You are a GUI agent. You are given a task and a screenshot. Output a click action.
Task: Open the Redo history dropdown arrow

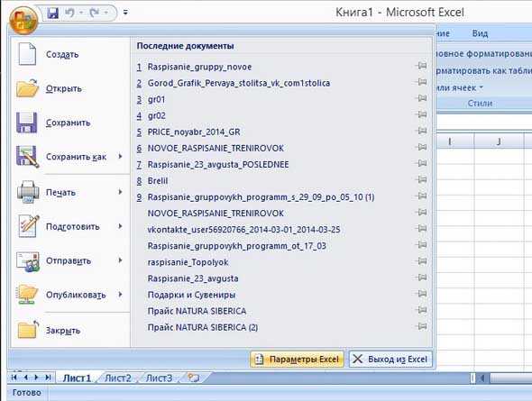click(x=105, y=13)
